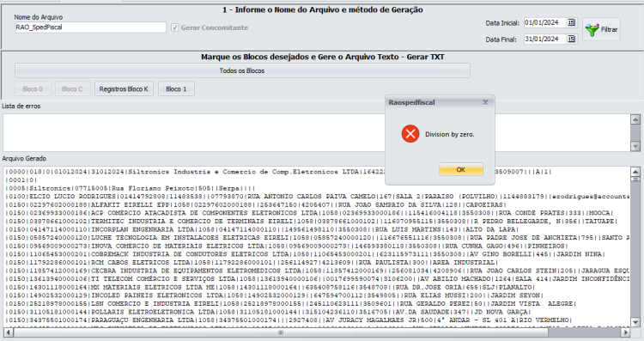This screenshot has height=341, width=644.
Task: Click the INCOLED PAINEIS ELETRONICOS line
Action: coord(274,295)
